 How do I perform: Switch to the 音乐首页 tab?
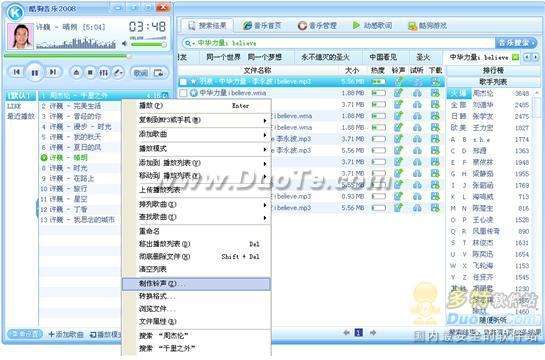pos(263,25)
